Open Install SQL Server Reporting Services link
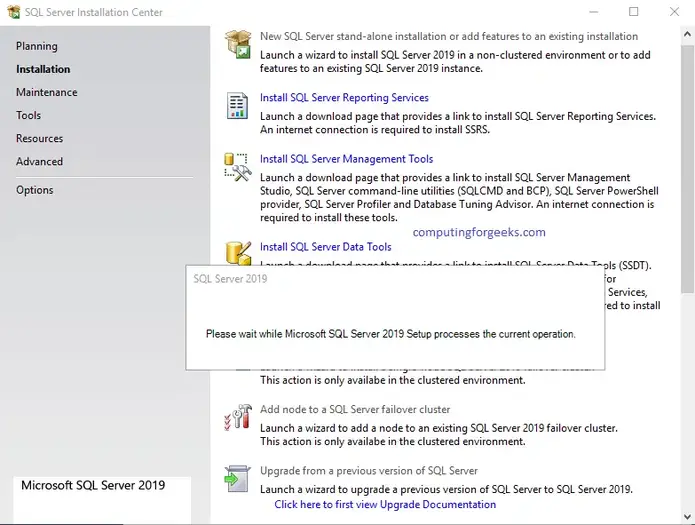Image resolution: width=695 pixels, height=525 pixels. tap(344, 98)
